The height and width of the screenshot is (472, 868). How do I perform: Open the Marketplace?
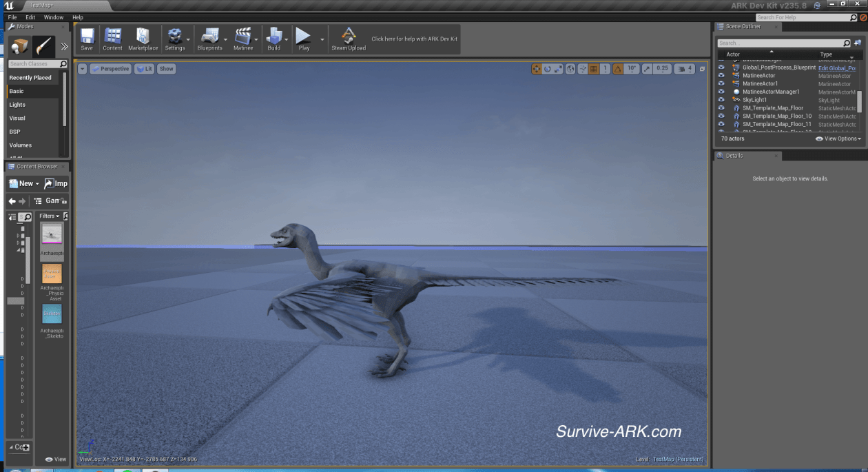pos(143,39)
